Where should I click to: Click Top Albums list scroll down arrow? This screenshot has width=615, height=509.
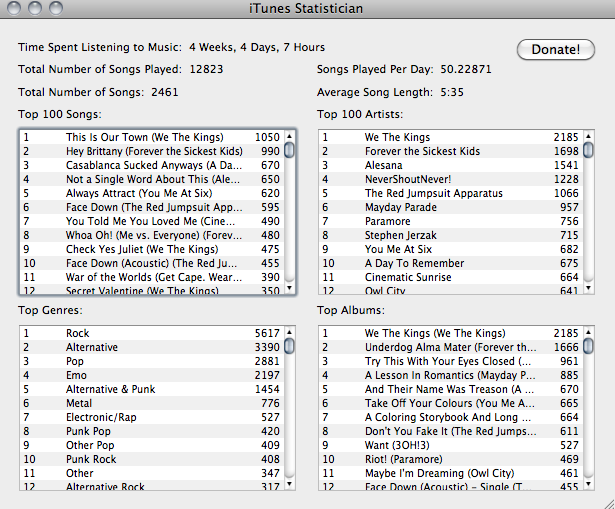[588, 484]
